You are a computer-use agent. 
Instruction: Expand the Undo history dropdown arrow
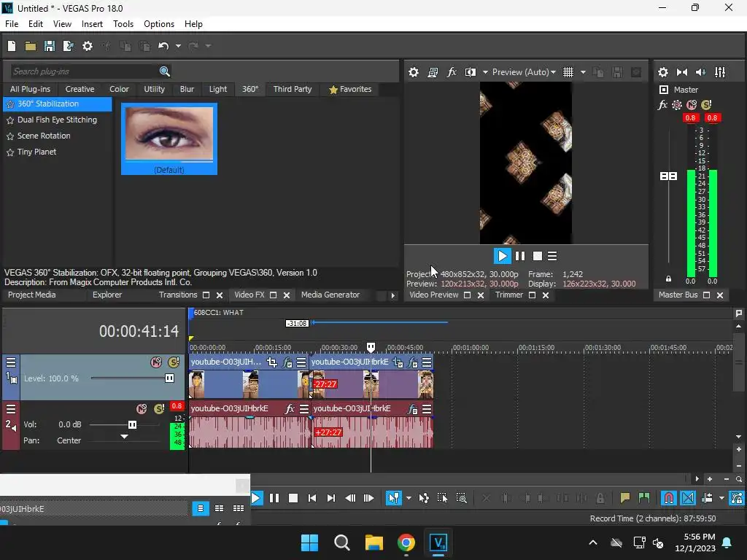point(178,46)
